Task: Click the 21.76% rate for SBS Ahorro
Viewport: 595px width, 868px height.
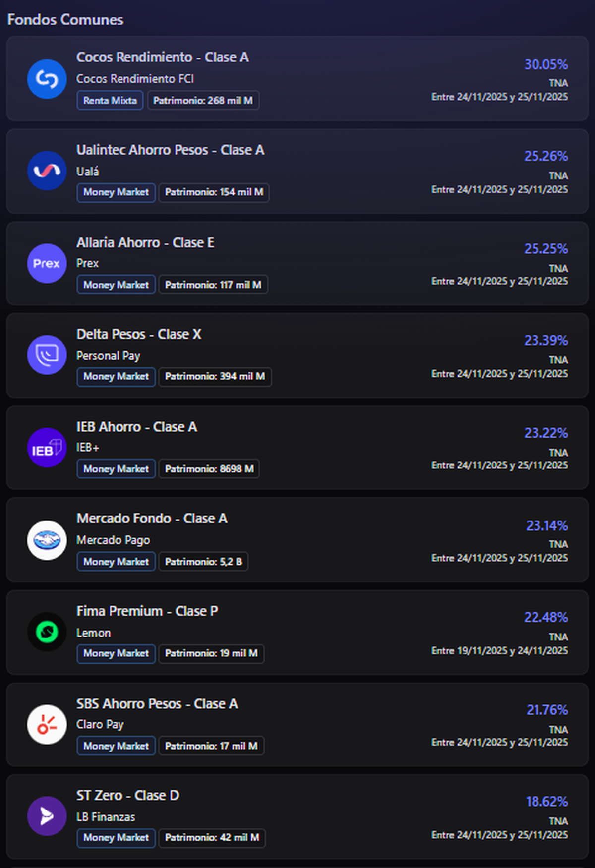Action: [547, 710]
